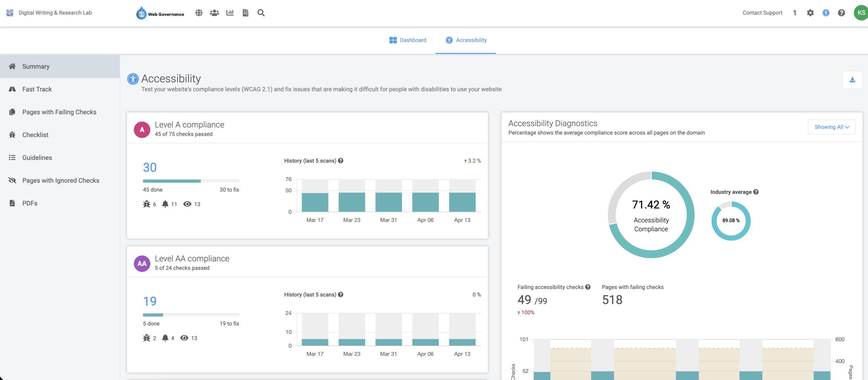This screenshot has width=868, height=380.
Task: Open the help question mark icon in header
Action: point(841,13)
